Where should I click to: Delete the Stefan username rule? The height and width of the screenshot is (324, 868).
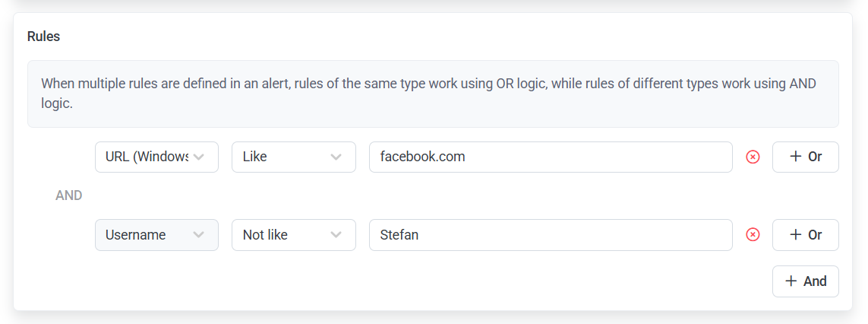pos(753,235)
